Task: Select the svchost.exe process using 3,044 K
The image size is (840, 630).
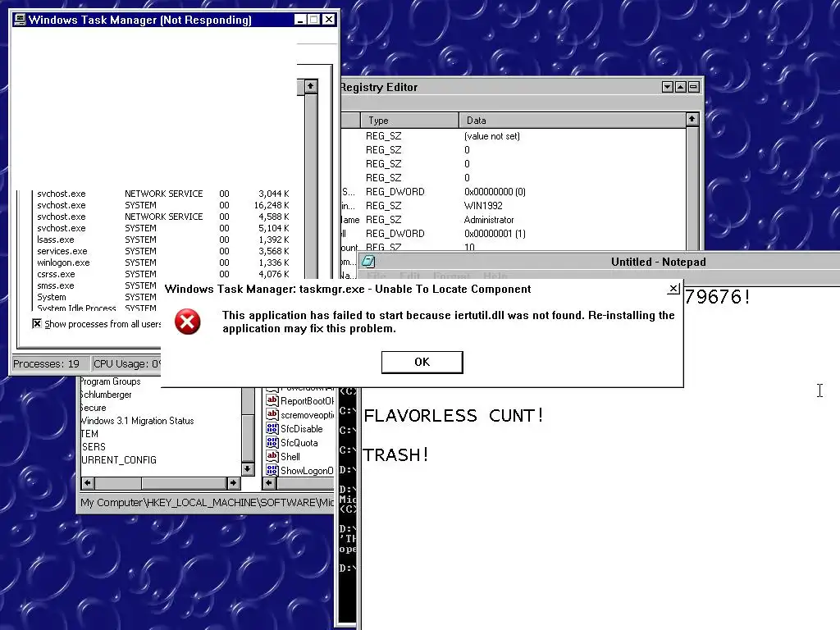Action: click(163, 194)
